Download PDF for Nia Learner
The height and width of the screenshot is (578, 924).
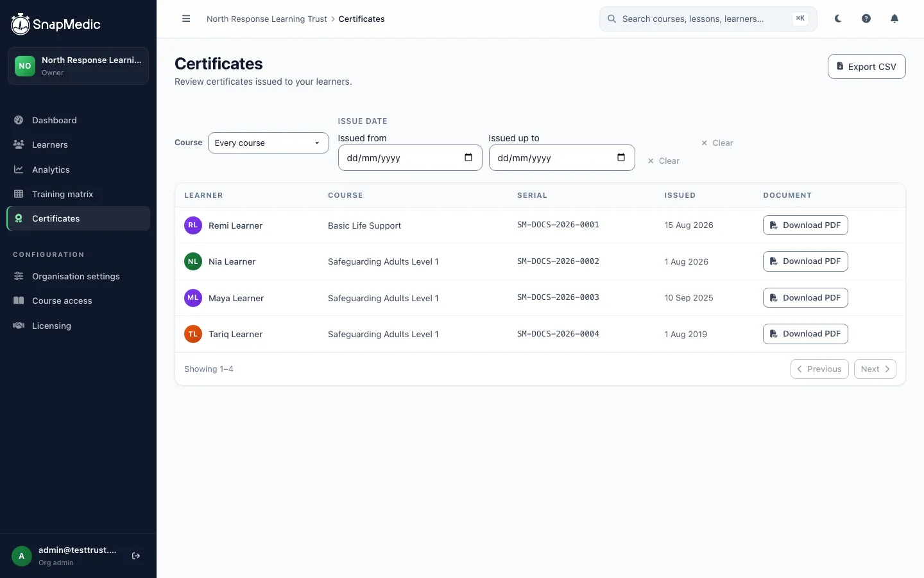[x=805, y=261]
